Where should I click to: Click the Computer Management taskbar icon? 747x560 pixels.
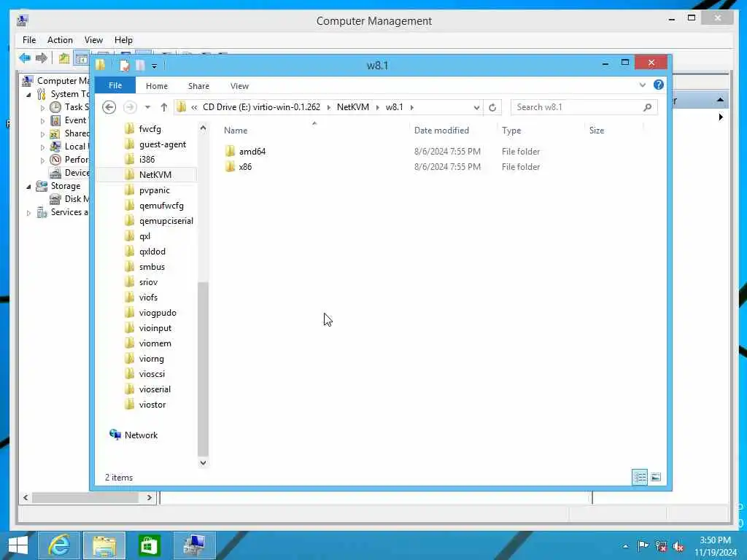194,545
